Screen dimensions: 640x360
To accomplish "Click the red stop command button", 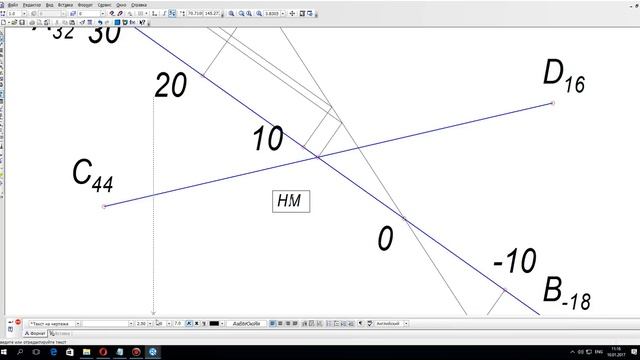I will 18,322.
